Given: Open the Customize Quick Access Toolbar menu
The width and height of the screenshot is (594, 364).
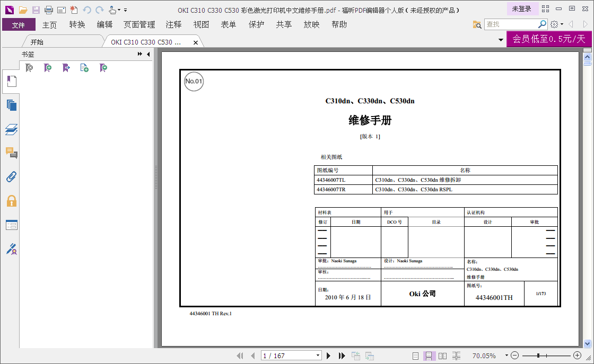Looking at the screenshot, I should (125, 10).
